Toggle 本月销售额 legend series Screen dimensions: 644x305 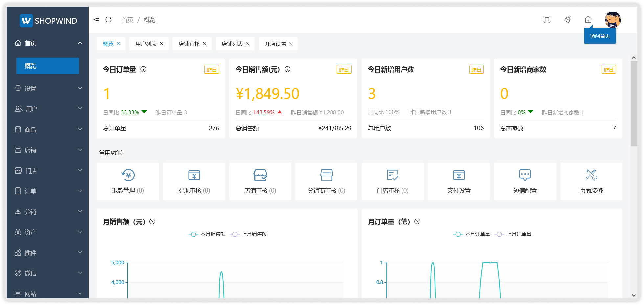pyautogui.click(x=207, y=234)
